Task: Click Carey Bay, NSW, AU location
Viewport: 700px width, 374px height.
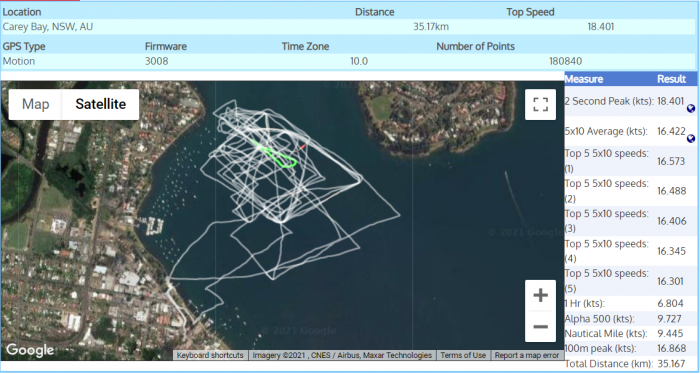Action: click(x=48, y=27)
